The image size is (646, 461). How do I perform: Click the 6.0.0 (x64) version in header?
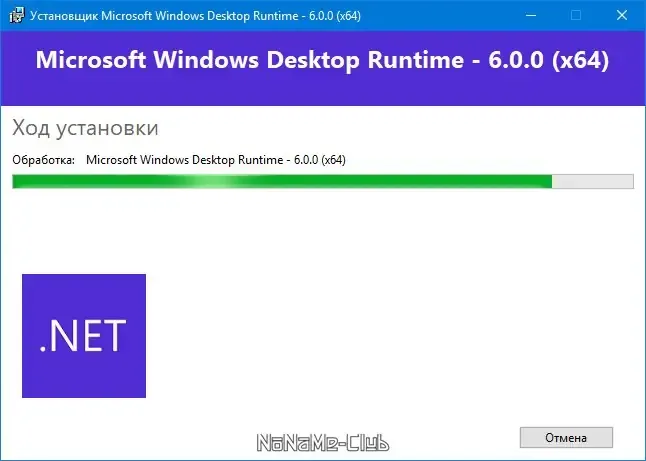pyautogui.click(x=549, y=60)
